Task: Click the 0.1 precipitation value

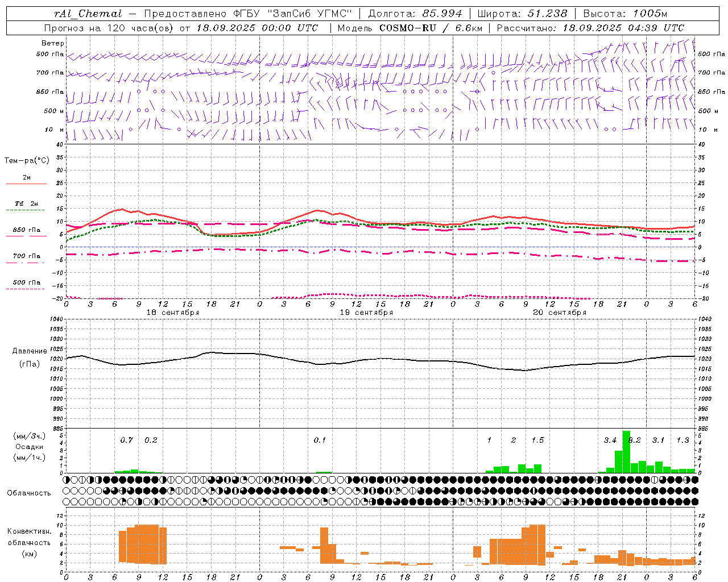Action: point(320,440)
